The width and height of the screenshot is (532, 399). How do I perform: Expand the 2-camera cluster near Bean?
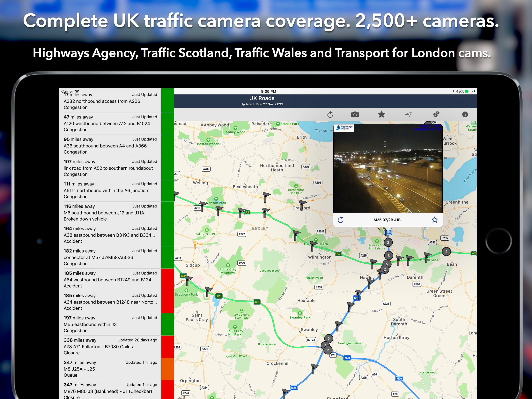(x=446, y=252)
